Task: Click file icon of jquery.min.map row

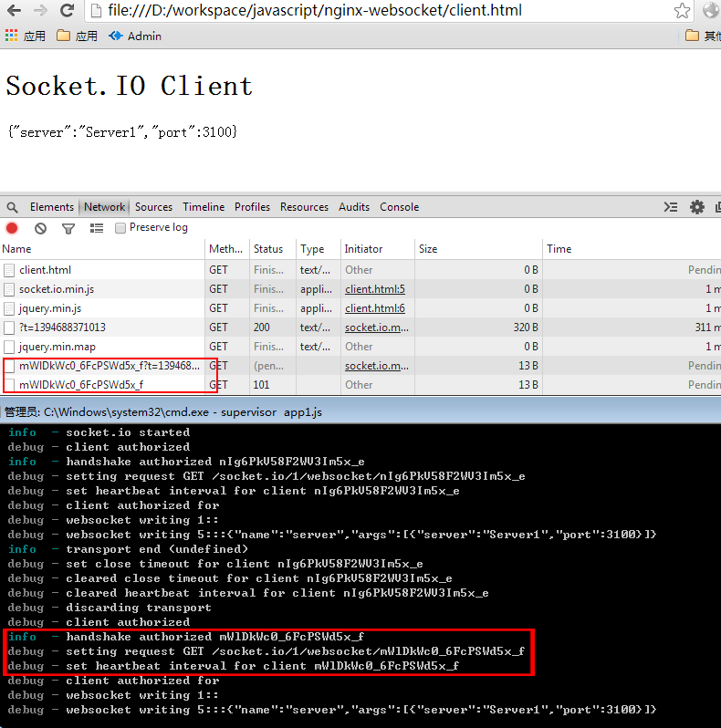Action: pos(9,347)
